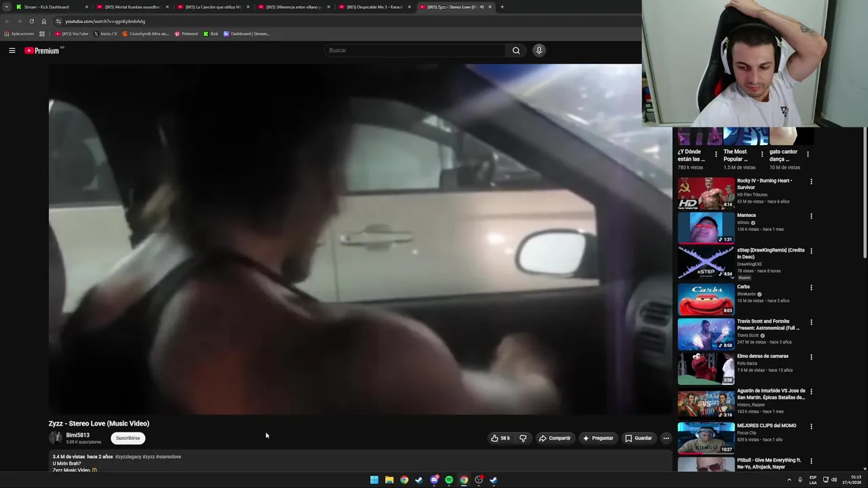Switch to Mortal Kumbia soundtrack tab
Image resolution: width=868 pixels, height=488 pixels.
[133, 7]
